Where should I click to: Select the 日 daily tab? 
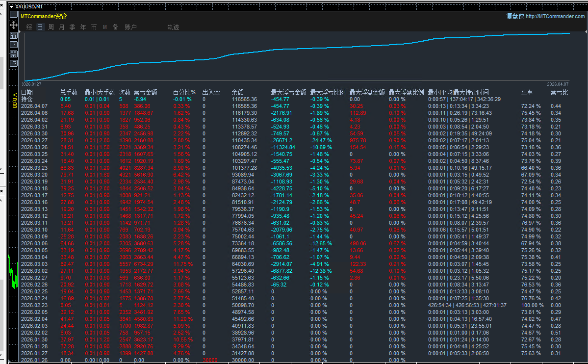[40, 27]
